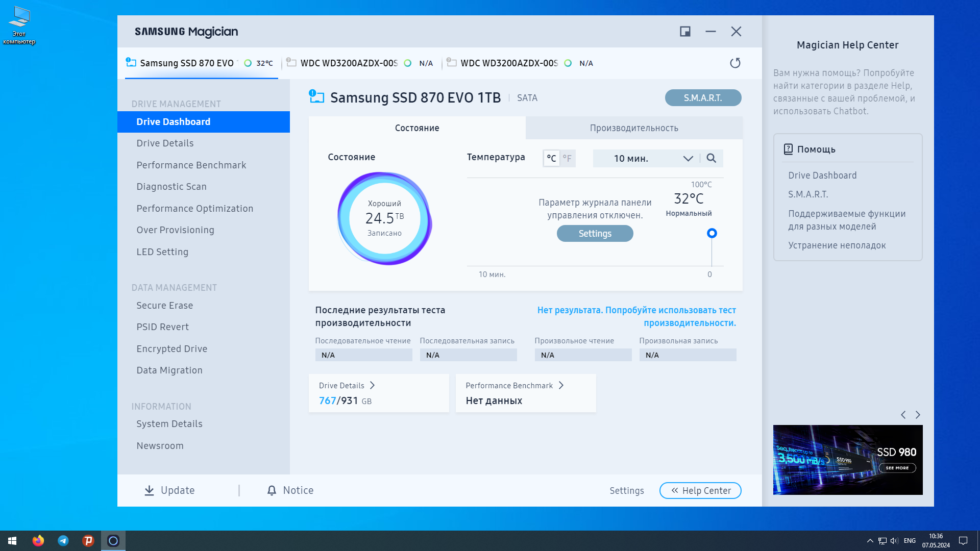Expand the Drive Details card chevron

click(372, 385)
